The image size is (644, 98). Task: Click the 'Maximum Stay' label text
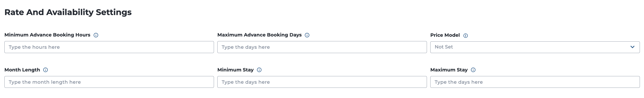coord(449,70)
